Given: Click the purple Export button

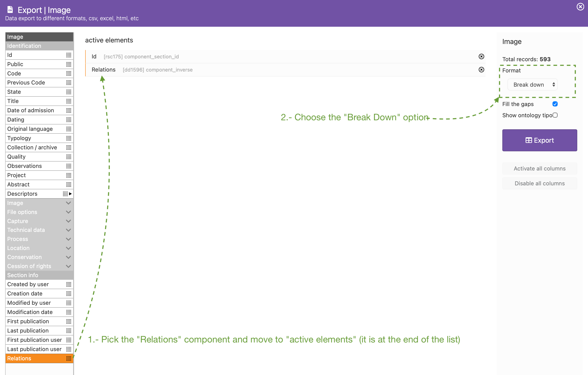Looking at the screenshot, I should click(x=539, y=140).
